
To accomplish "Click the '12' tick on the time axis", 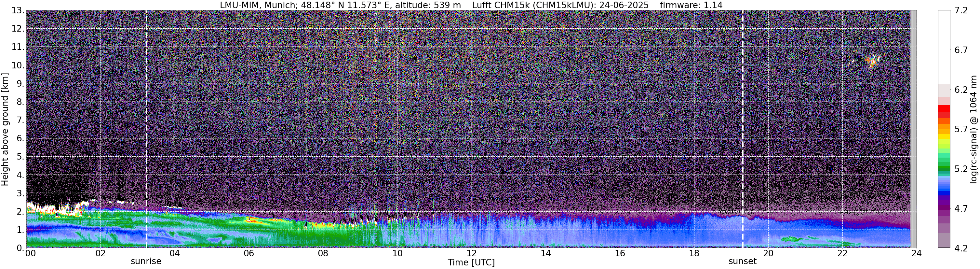I will click(x=471, y=253).
